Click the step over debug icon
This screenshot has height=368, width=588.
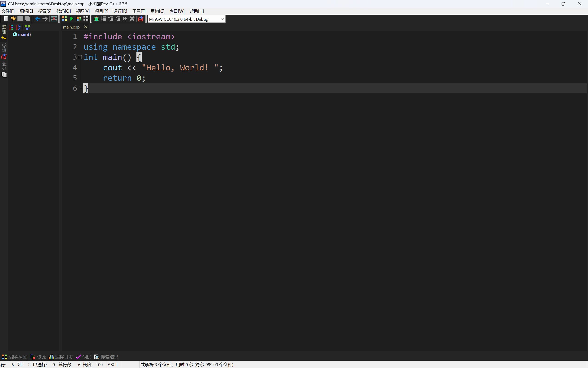tap(104, 19)
